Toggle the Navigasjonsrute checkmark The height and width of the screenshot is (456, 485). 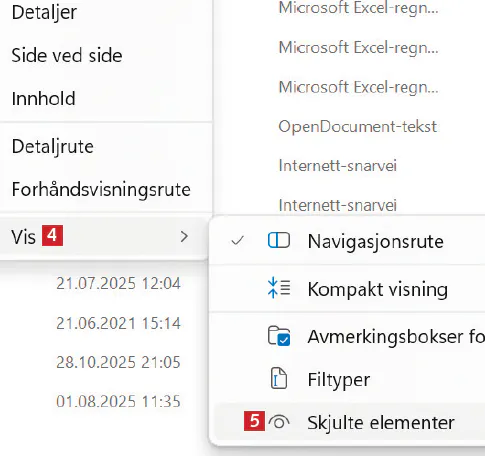click(x=238, y=240)
